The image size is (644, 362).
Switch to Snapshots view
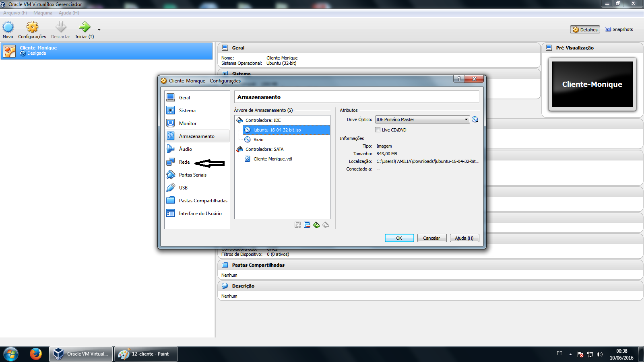click(x=619, y=29)
